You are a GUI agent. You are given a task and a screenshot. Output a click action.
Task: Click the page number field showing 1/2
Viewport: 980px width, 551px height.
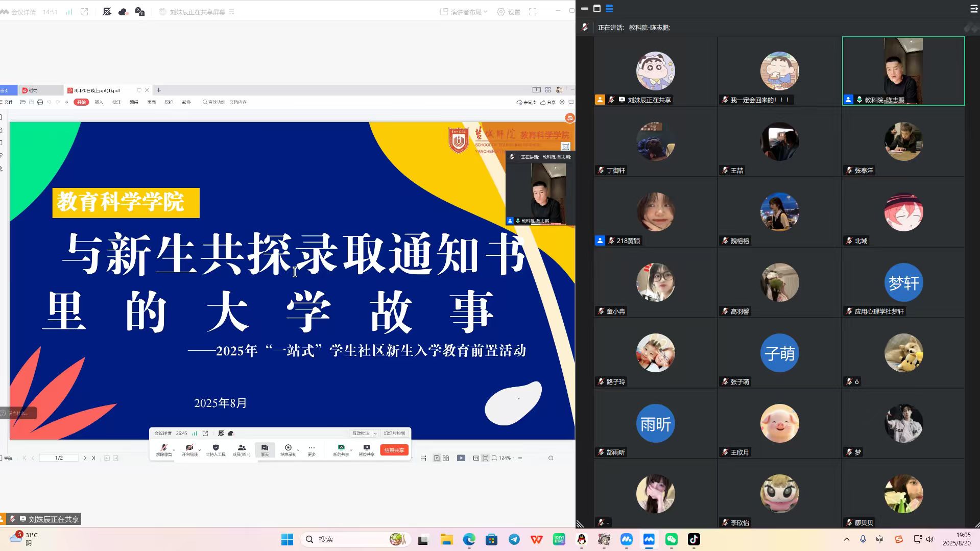(59, 458)
